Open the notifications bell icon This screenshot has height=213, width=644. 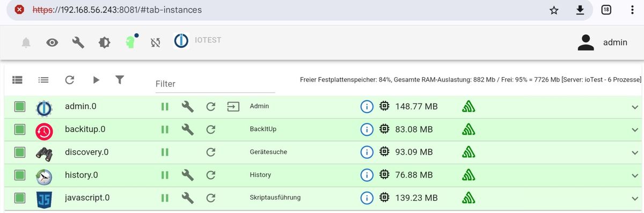(26, 42)
